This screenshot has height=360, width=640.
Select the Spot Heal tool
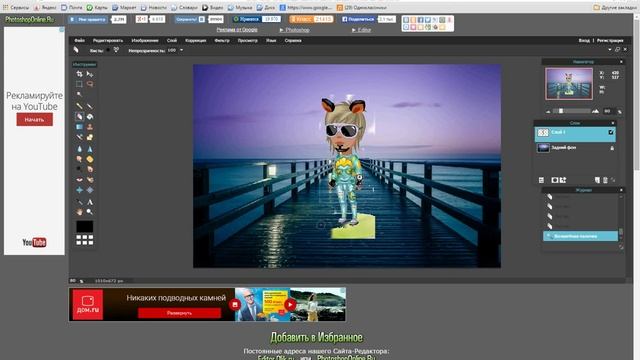point(90,180)
